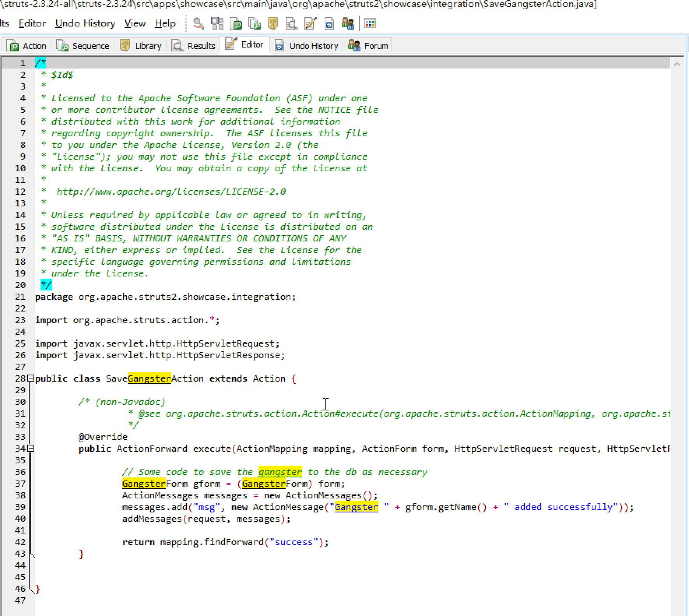Click highlighted 'gangster' in line 36 comment
Image resolution: width=689 pixels, height=616 pixels.
280,472
